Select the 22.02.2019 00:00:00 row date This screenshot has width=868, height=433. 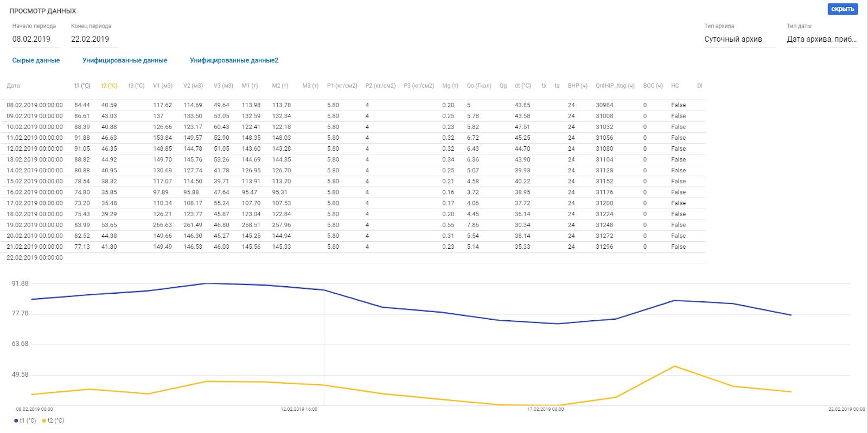click(35, 257)
